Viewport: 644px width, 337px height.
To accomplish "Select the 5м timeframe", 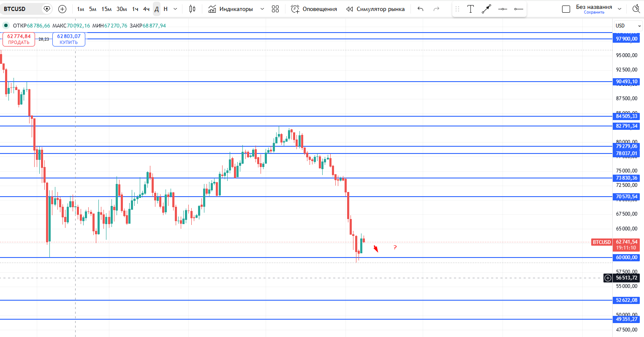I will pyautogui.click(x=92, y=9).
